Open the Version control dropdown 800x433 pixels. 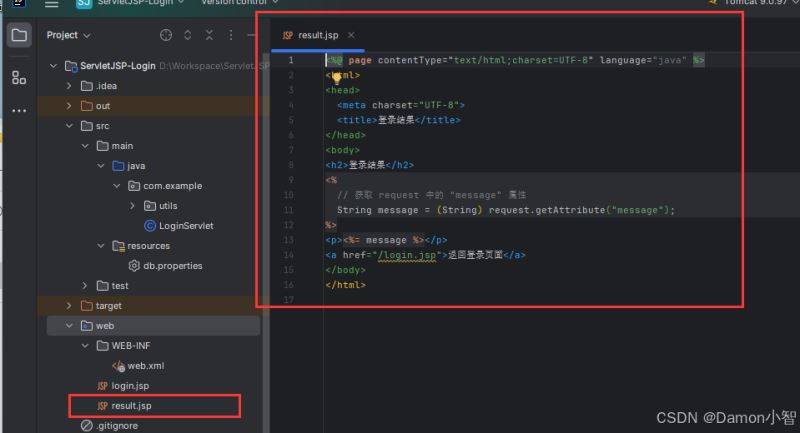click(x=233, y=3)
